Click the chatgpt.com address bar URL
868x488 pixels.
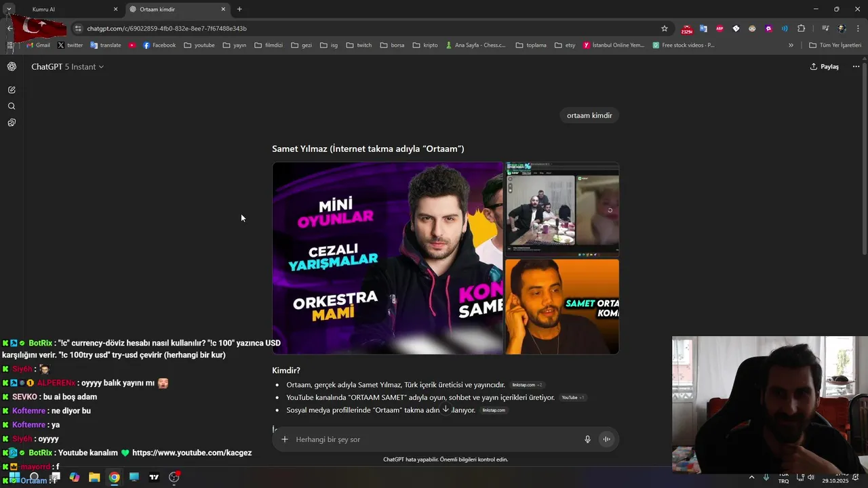coord(167,28)
